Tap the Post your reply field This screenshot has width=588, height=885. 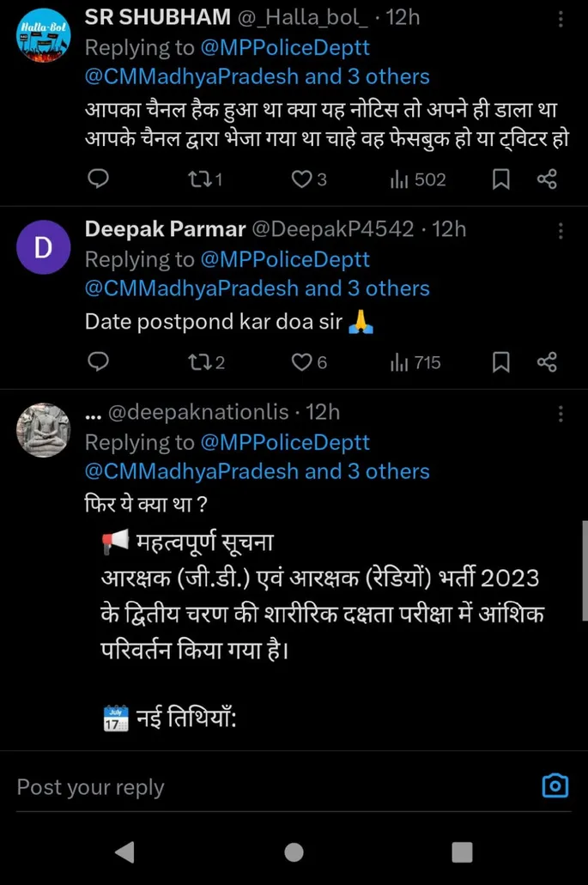(x=258, y=787)
